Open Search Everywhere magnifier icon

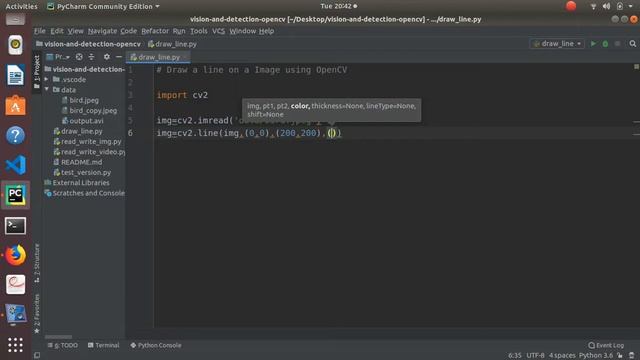click(633, 44)
